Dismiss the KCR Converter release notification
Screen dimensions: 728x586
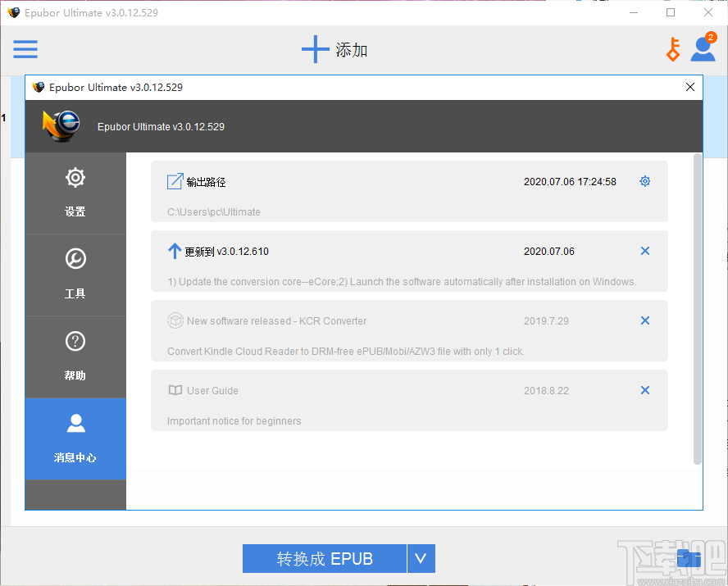[x=645, y=320]
